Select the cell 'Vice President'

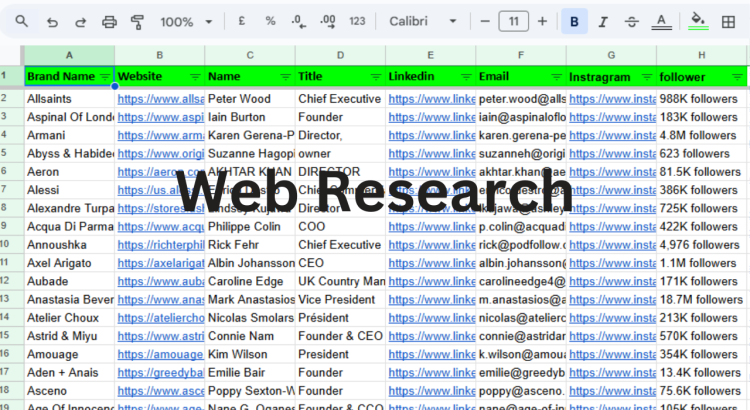coord(340,299)
